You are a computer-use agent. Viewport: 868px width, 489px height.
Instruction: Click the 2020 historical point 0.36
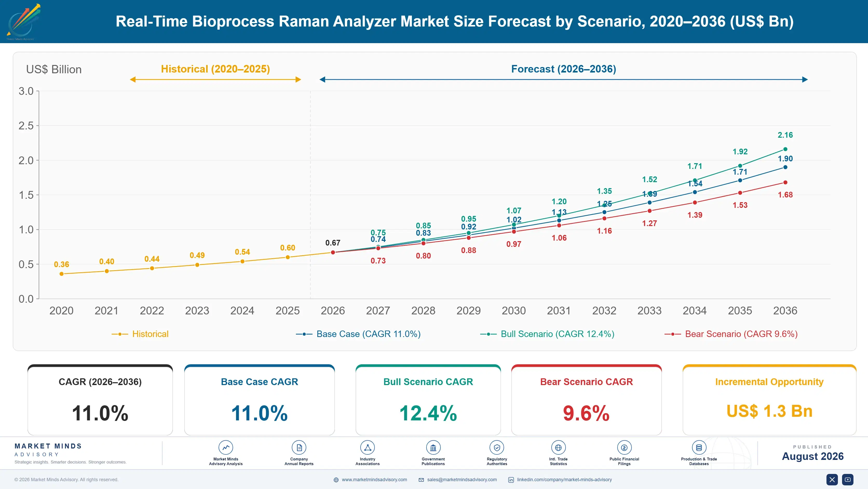[x=61, y=274]
